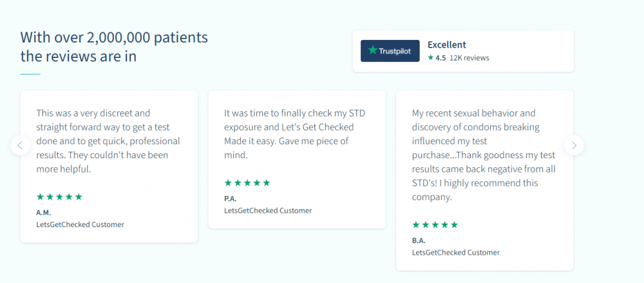Click 'LetsGetChecked Customer' under B.A.
Viewport: 644px width, 283px height.
456,252
